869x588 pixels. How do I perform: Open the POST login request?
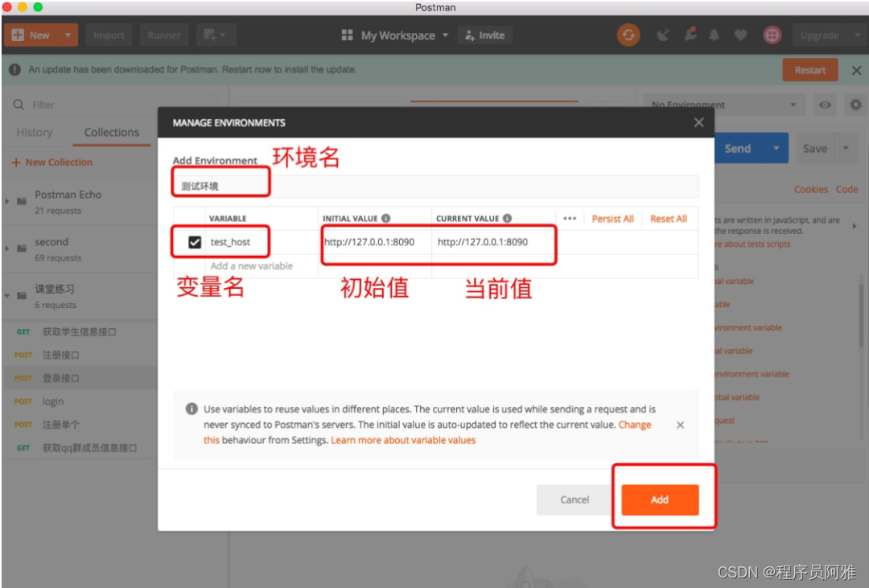pos(81,401)
